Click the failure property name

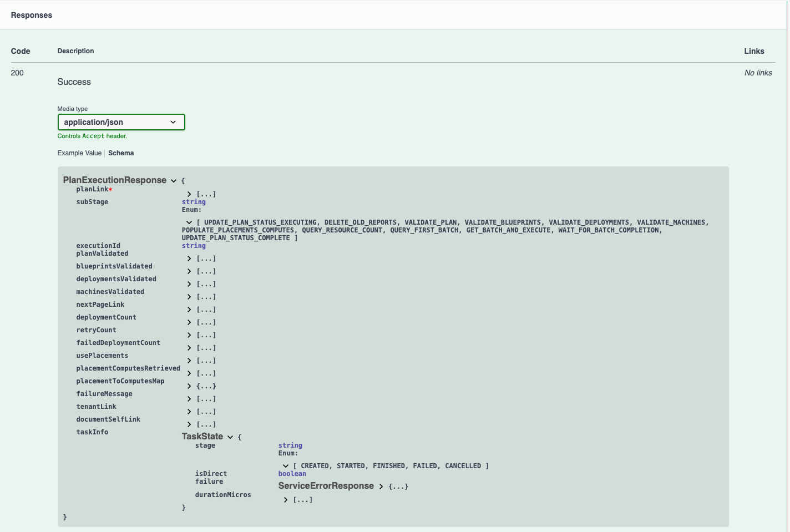209,482
